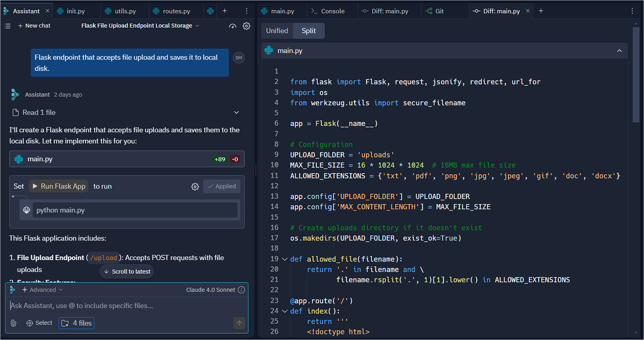Start a New chat
The height and width of the screenshot is (340, 644).
click(x=34, y=26)
